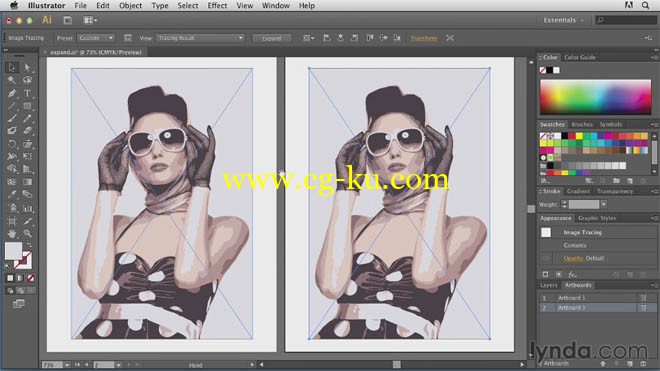Switch to the Color Guide tab
The height and width of the screenshot is (371, 660).
pyautogui.click(x=580, y=57)
